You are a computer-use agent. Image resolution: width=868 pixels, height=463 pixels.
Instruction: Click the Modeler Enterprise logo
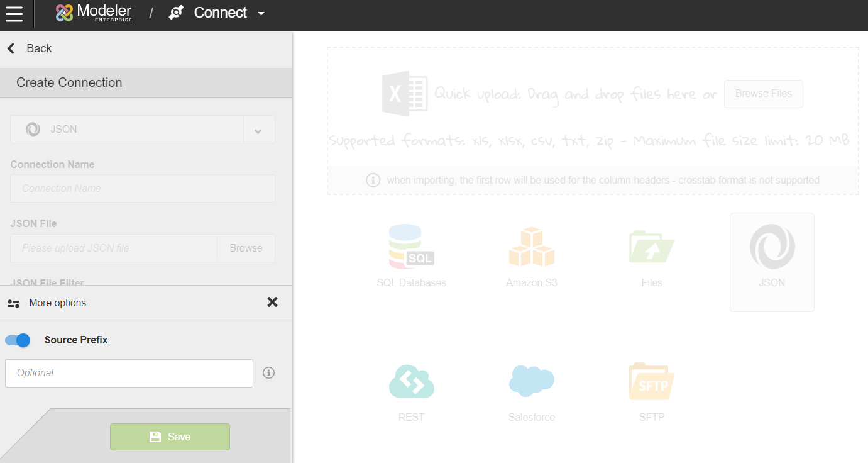94,13
